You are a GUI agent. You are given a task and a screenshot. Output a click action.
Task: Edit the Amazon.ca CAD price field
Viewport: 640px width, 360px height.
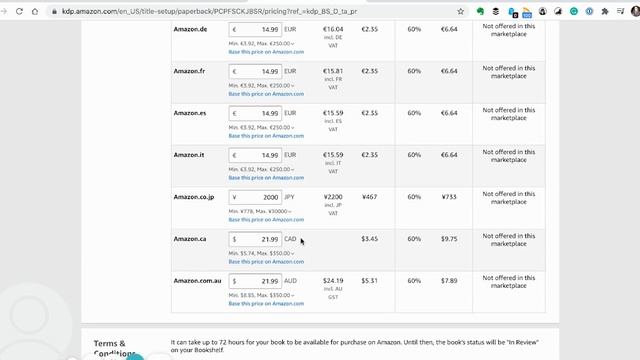tap(255, 239)
